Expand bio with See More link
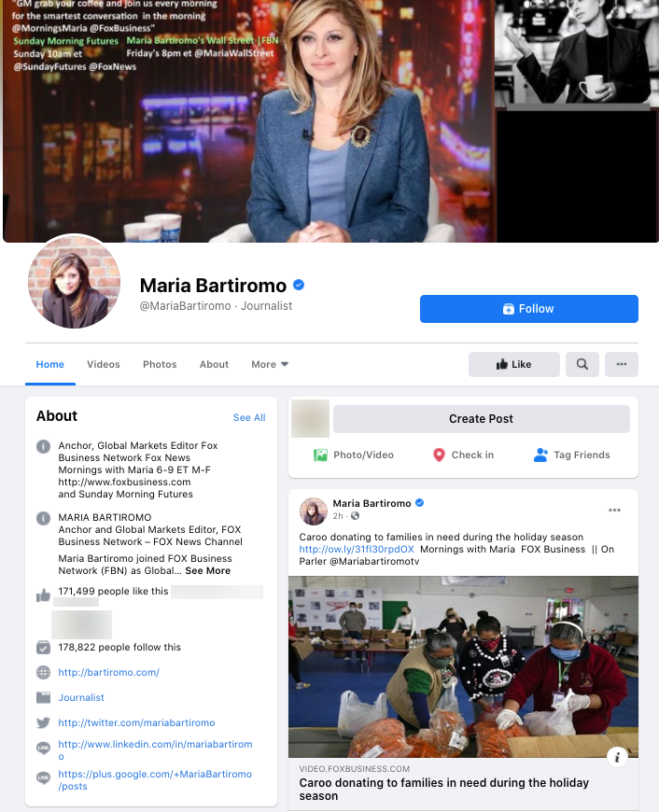Screen dimensions: 659x812 tap(208, 570)
